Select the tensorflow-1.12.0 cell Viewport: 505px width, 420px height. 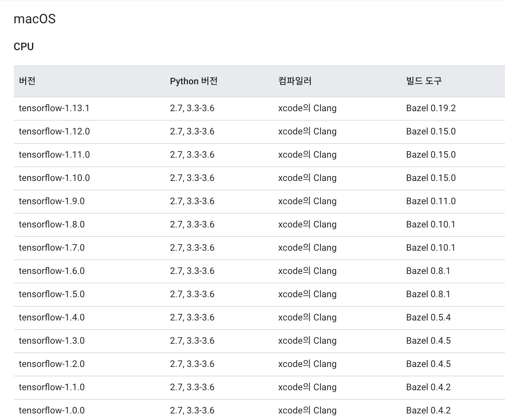pyautogui.click(x=54, y=132)
